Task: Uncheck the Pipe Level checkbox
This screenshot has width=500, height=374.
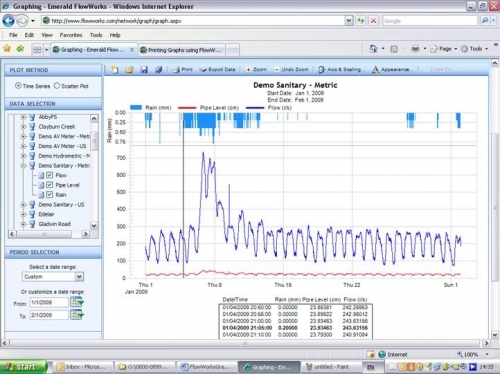Action: pyautogui.click(x=50, y=185)
